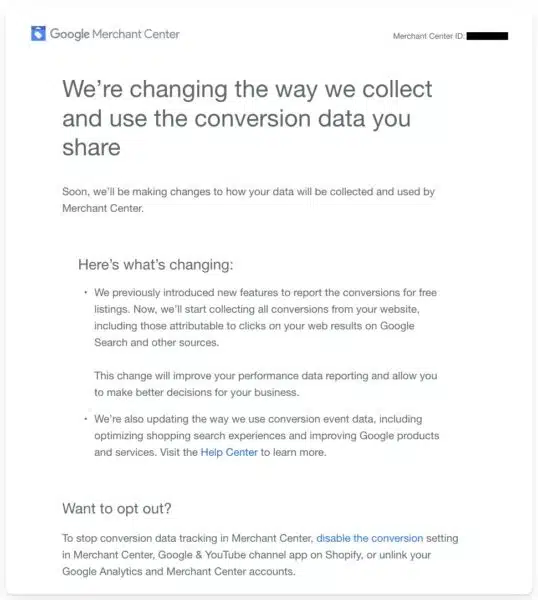This screenshot has height=600, width=538.
Task: Click the "To stop conversion data tracking" sentence
Action: coord(260,555)
